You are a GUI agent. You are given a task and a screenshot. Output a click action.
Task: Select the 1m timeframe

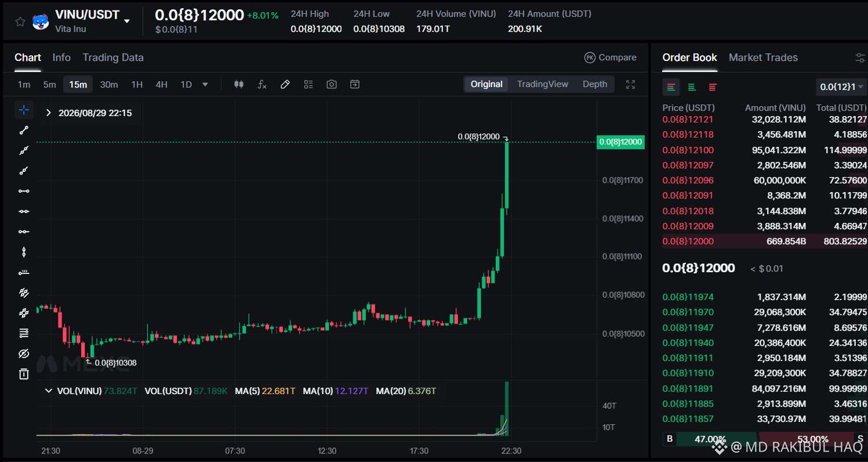[24, 85]
